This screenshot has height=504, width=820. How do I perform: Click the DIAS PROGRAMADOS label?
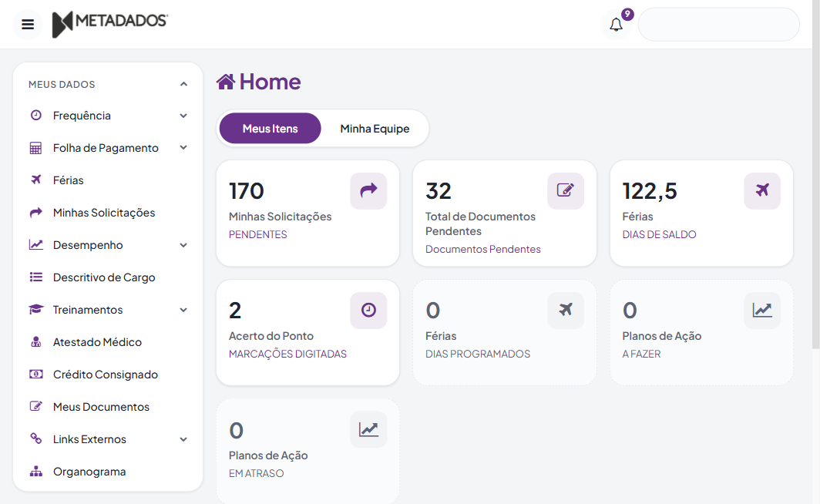(478, 354)
